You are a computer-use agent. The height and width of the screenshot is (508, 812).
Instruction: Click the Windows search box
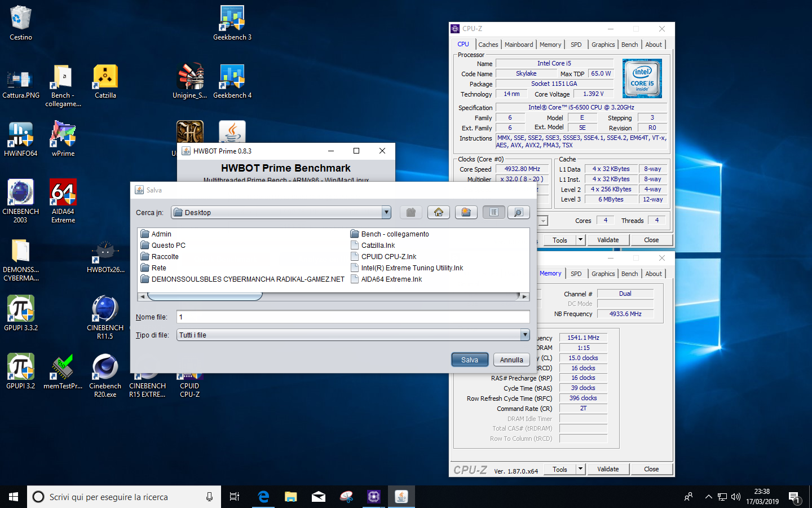(x=124, y=497)
